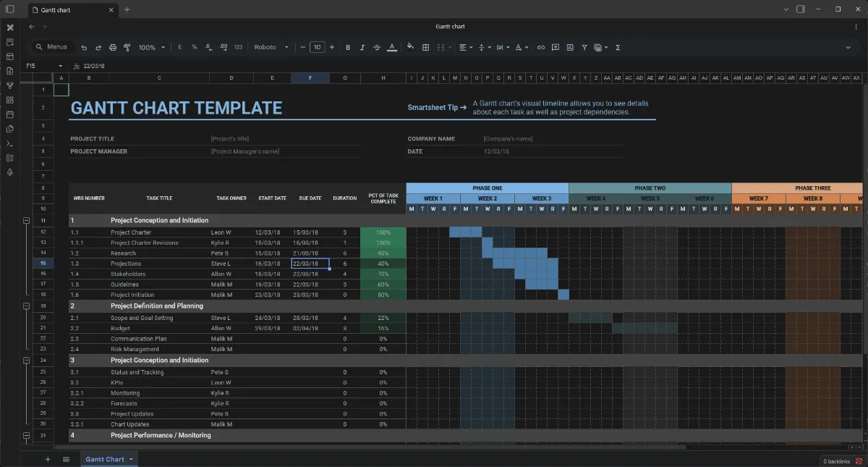Add a new sheet with the plus button
Viewport: 868px width, 467px height.
[48, 459]
